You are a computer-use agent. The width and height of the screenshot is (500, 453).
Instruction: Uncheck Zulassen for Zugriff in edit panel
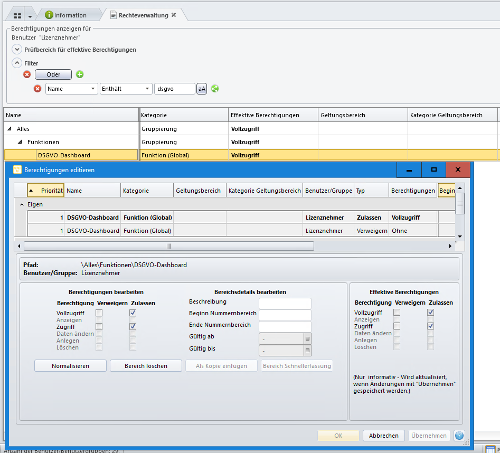(133, 326)
